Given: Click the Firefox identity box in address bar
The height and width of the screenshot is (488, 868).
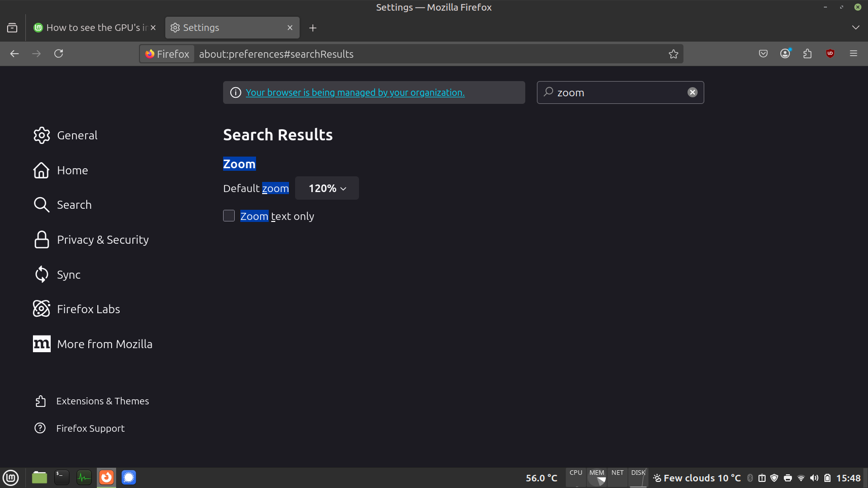Looking at the screenshot, I should (167, 54).
